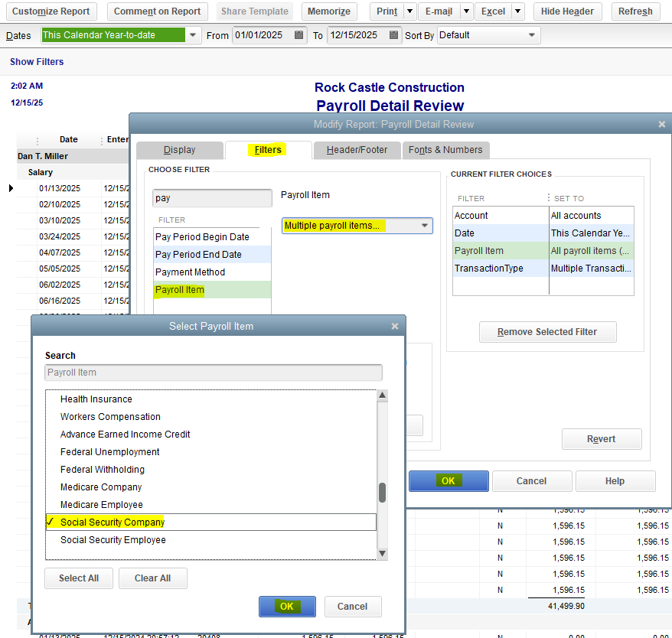Viewport: 672px width, 638px height.
Task: Click Select All in Select Payroll Item
Action: 78,578
